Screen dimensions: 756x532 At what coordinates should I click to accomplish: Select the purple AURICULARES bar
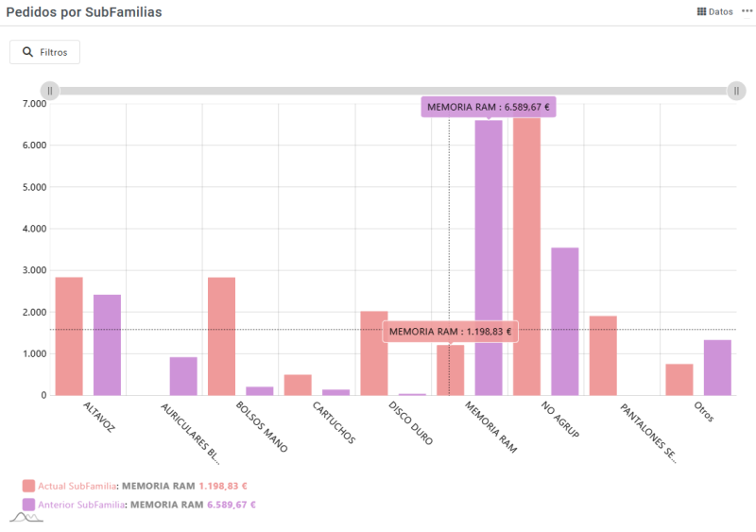pyautogui.click(x=183, y=376)
